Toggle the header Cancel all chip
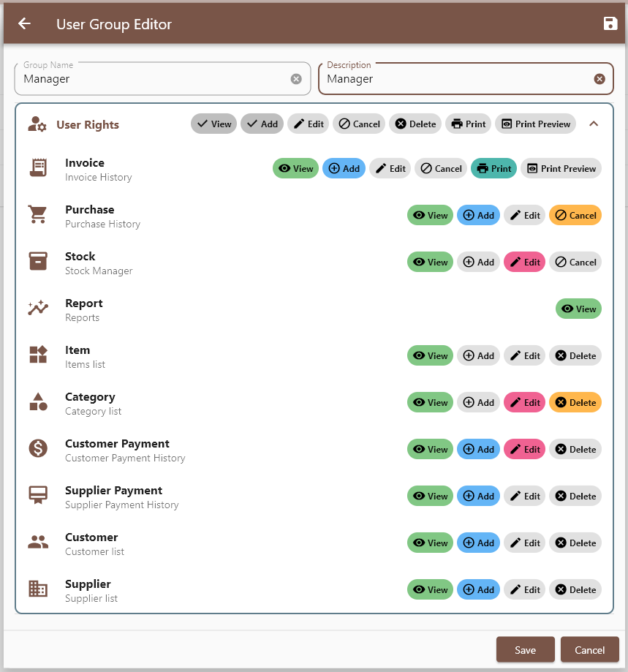 click(x=359, y=124)
